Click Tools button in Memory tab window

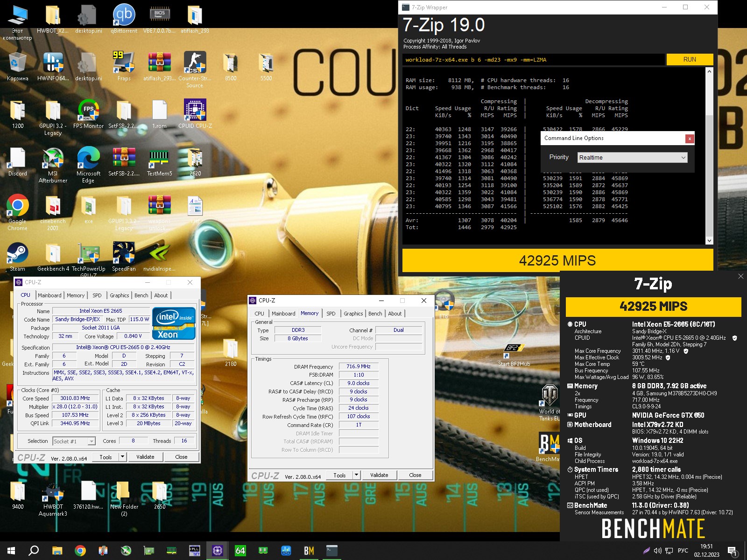pos(340,475)
